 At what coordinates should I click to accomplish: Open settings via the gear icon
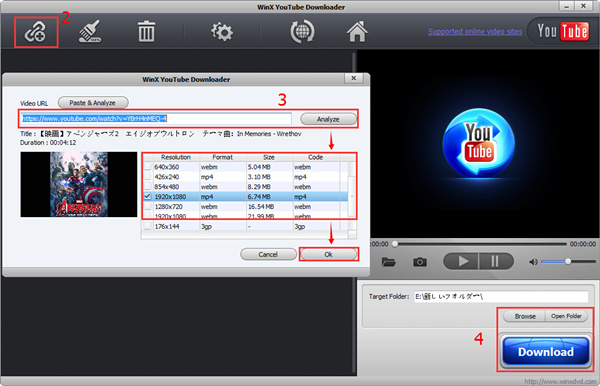pos(222,32)
